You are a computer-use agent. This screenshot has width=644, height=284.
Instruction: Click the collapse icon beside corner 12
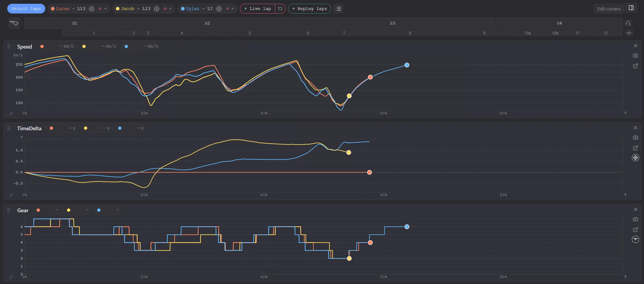coord(629,33)
